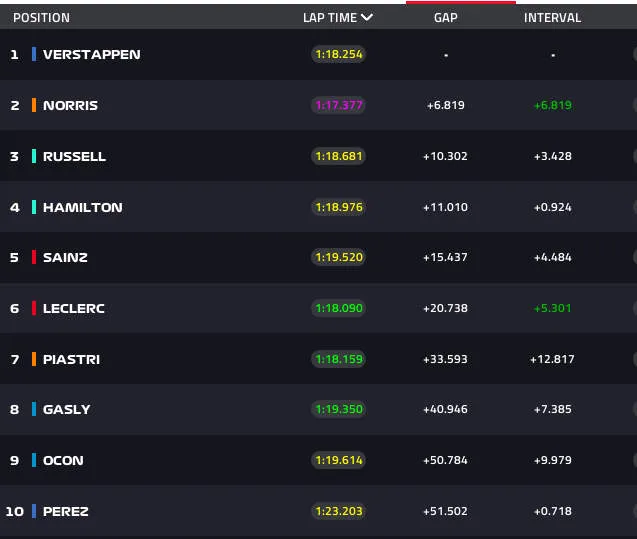Click Leclerc's interval value +5.301
Screen dimensions: 637x539
[552, 308]
